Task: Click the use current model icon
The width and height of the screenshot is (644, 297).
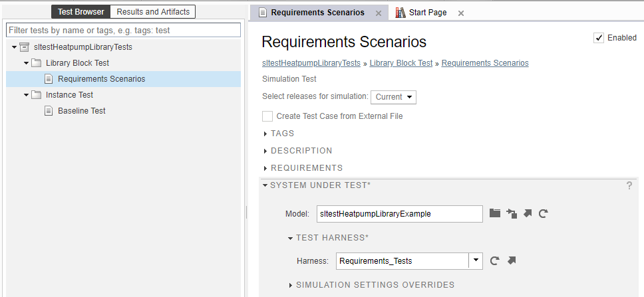Action: pyautogui.click(x=511, y=213)
